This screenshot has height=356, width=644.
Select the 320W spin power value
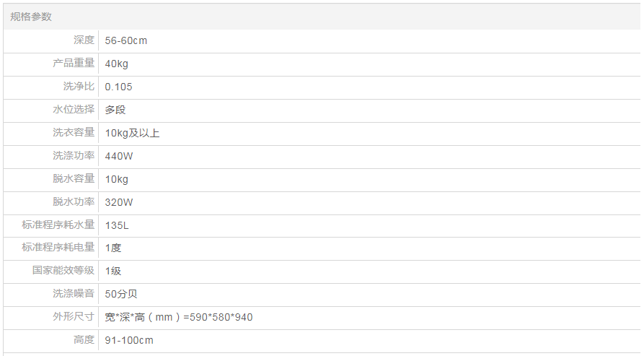119,202
